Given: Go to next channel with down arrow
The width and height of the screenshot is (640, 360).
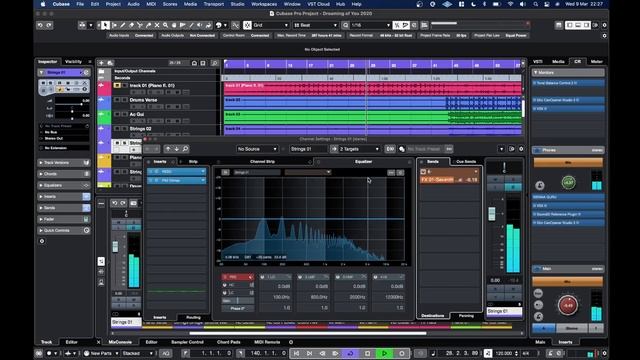Looking at the screenshot, I should pyautogui.click(x=176, y=149).
